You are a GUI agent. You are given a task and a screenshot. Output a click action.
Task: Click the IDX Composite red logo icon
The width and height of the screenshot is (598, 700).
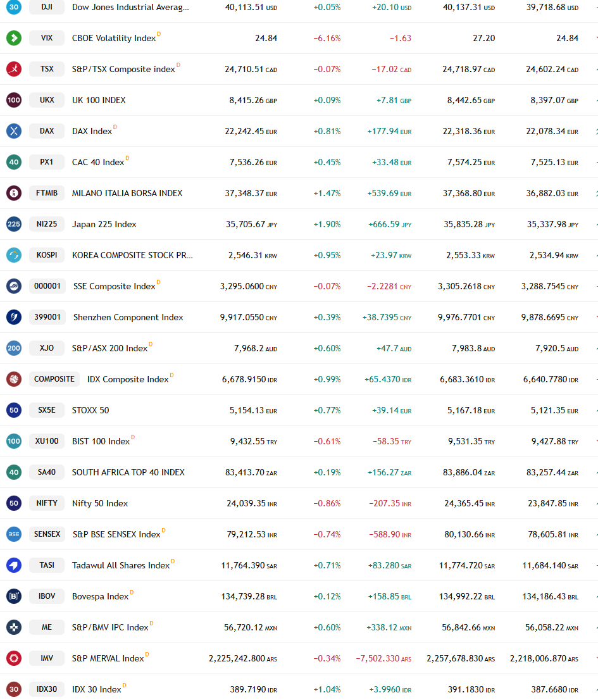(14, 379)
